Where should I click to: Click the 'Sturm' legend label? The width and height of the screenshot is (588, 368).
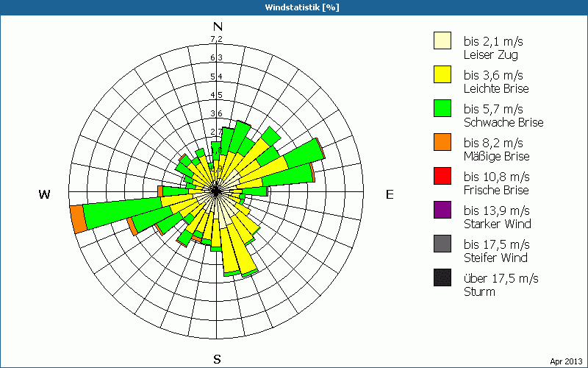tap(479, 291)
